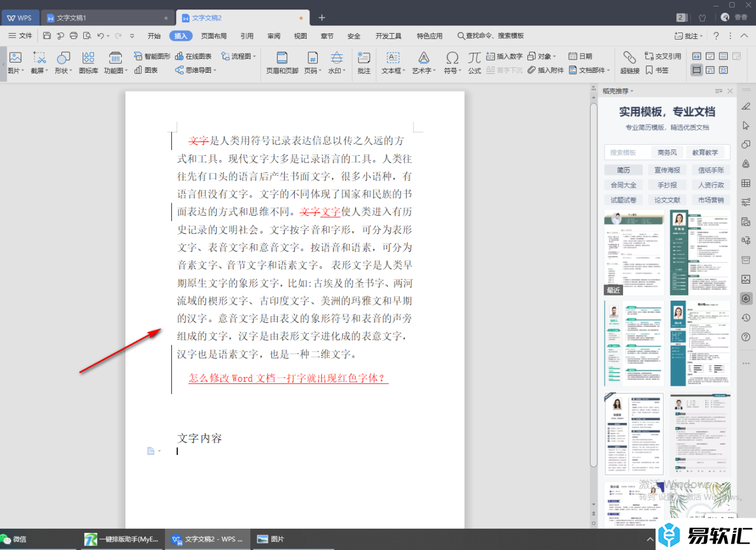Click the 符号 omega symbol icon
The image size is (756, 550).
(x=452, y=58)
